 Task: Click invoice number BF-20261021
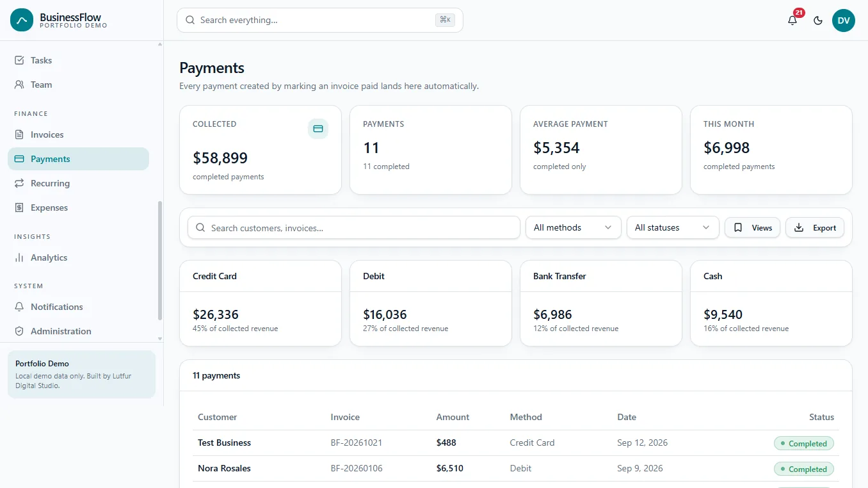click(x=357, y=443)
